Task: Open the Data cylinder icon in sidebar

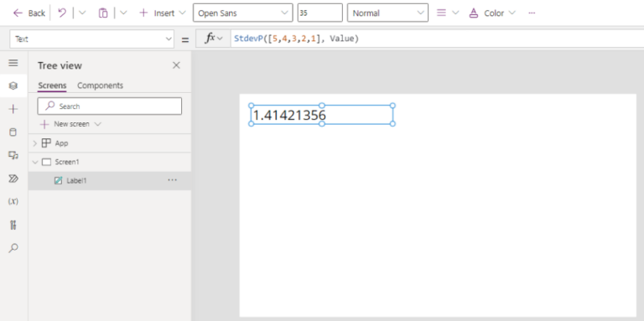Action: coord(13,132)
